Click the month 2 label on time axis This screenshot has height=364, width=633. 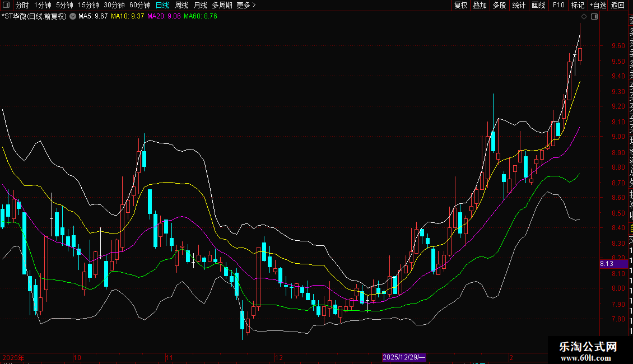click(511, 357)
